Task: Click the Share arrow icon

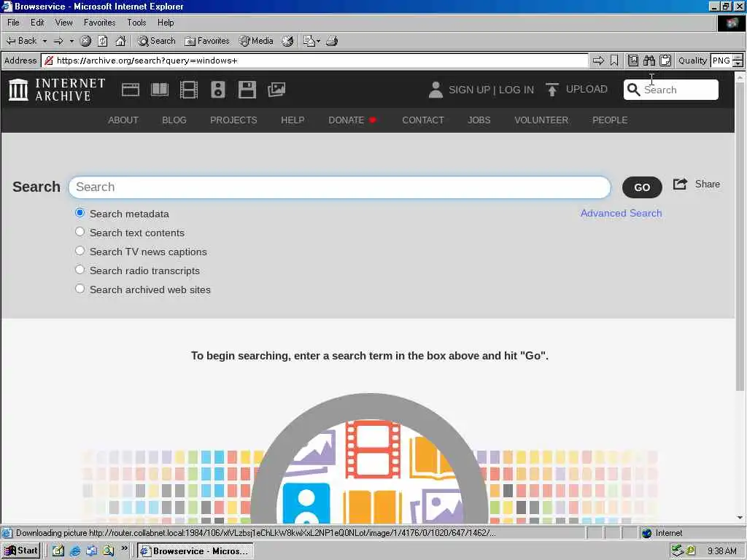Action: pyautogui.click(x=681, y=184)
